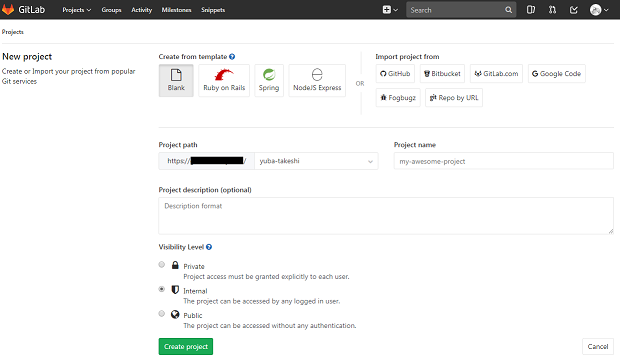Image resolution: width=620 pixels, height=360 pixels.
Task: Click the Cancel button
Action: coord(597,347)
